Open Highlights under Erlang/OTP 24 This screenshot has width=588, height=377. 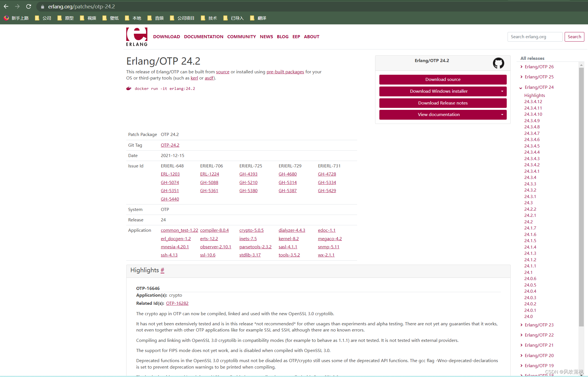pyautogui.click(x=535, y=95)
